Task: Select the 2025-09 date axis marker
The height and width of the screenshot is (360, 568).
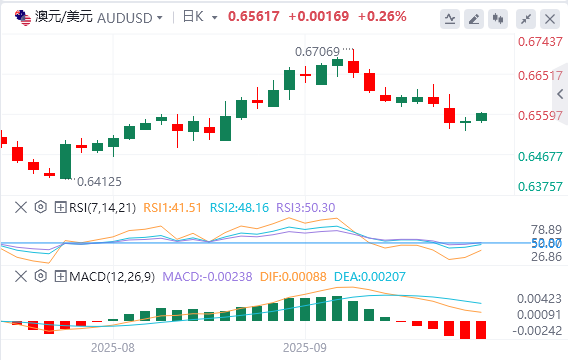Action: tap(305, 348)
